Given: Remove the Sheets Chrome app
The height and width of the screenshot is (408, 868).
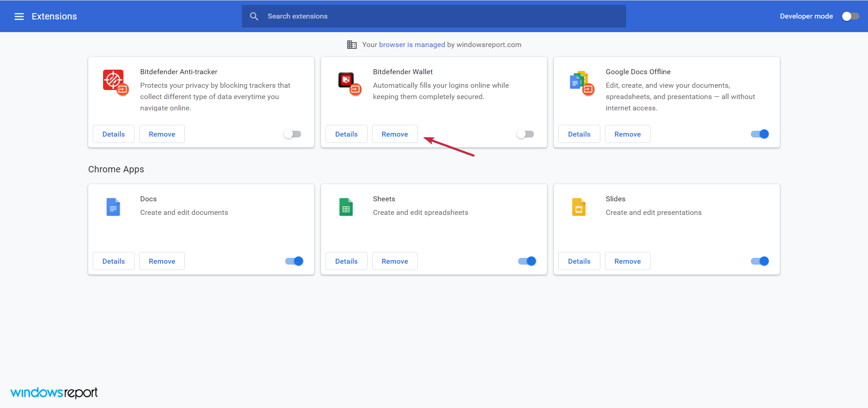Looking at the screenshot, I should tap(395, 261).
